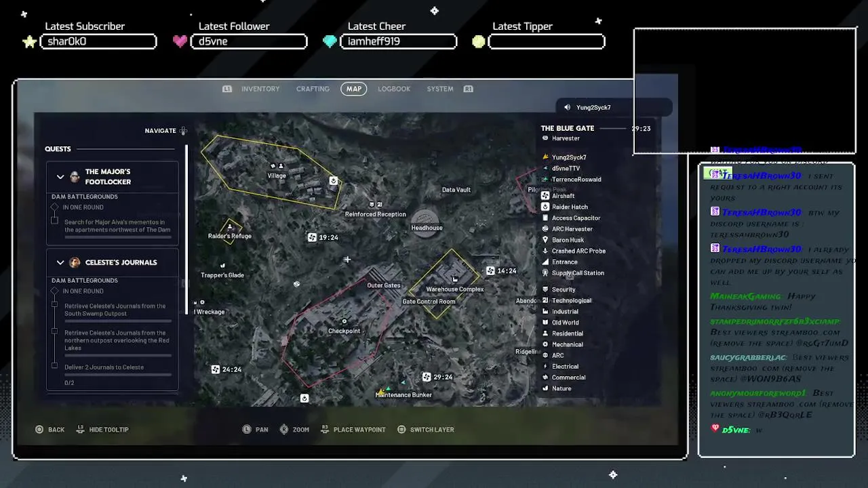This screenshot has width=868, height=488.
Task: Click the airshaft marker timed 14:24
Action: [x=490, y=270]
